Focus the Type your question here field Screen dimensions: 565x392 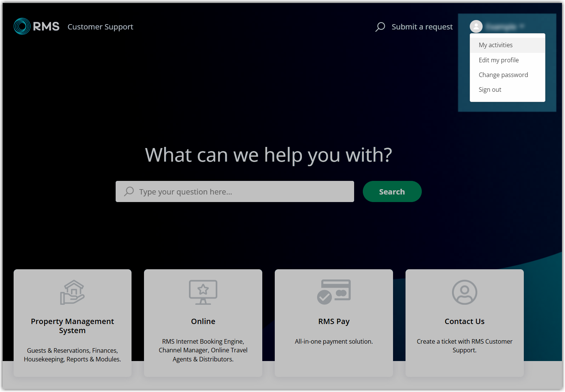pyautogui.click(x=235, y=191)
